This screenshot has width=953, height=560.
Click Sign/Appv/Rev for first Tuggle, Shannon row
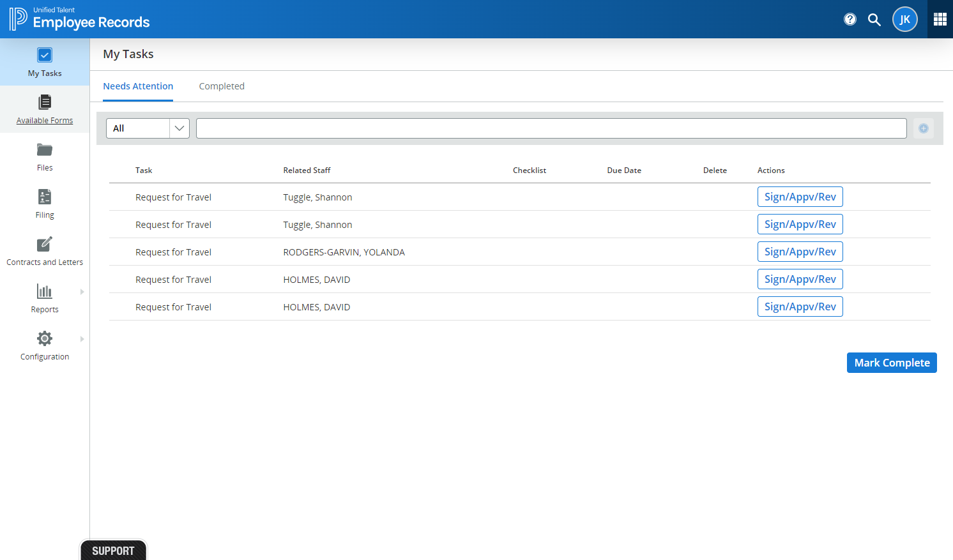tap(800, 197)
